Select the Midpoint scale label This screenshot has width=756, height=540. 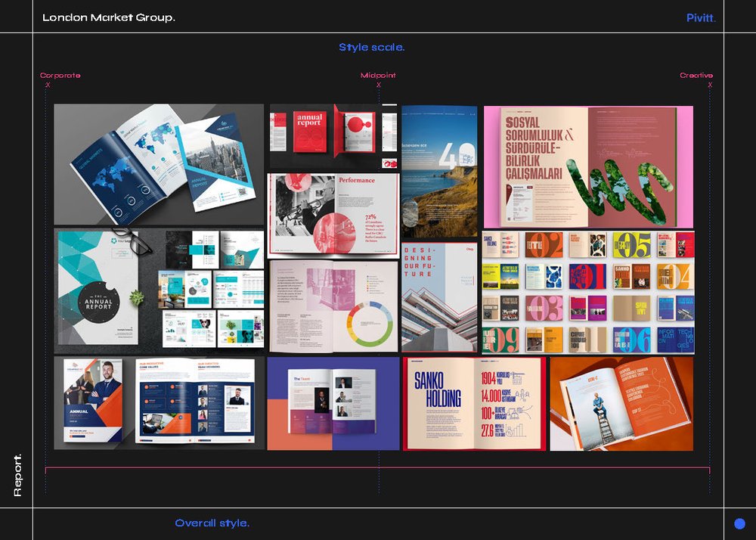tap(378, 75)
